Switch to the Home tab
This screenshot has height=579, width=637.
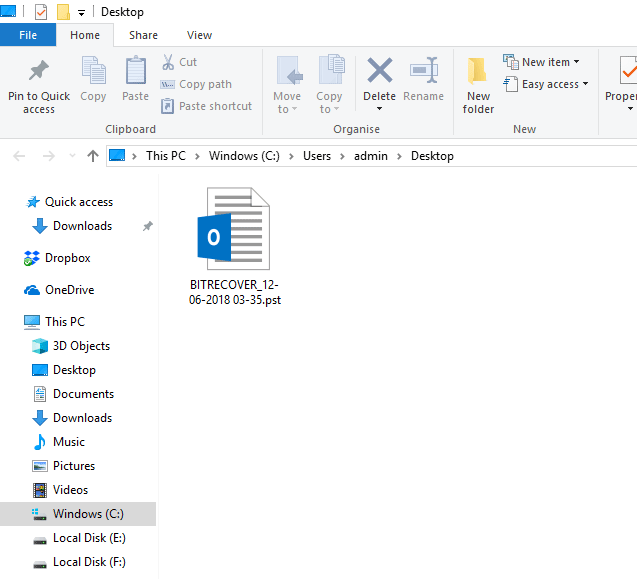point(84,35)
